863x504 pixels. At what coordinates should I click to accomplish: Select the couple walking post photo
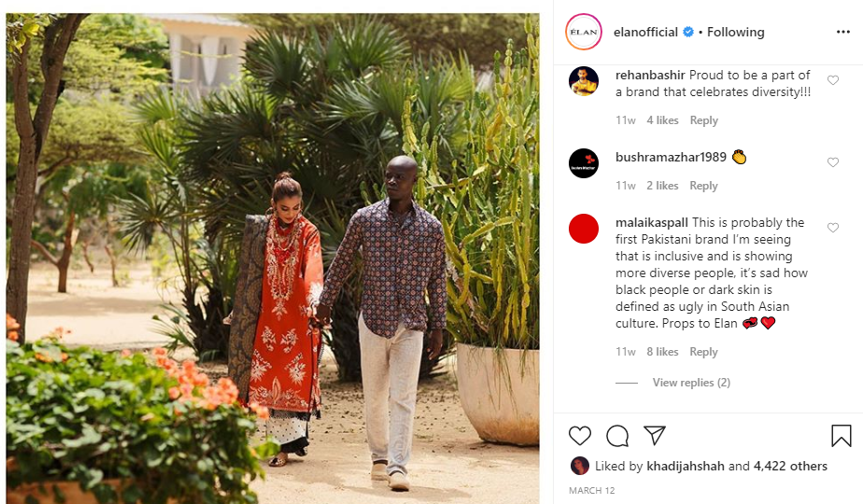(x=273, y=259)
